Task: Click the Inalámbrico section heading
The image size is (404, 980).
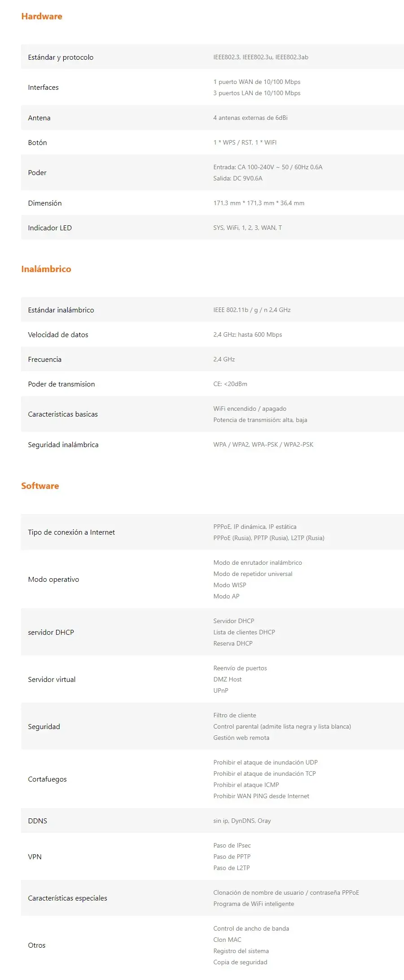Action: pos(46,269)
